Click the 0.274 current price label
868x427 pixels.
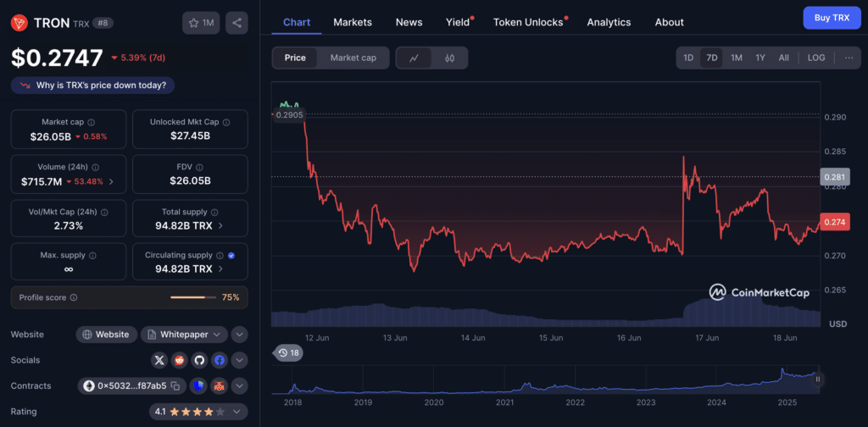tap(835, 222)
